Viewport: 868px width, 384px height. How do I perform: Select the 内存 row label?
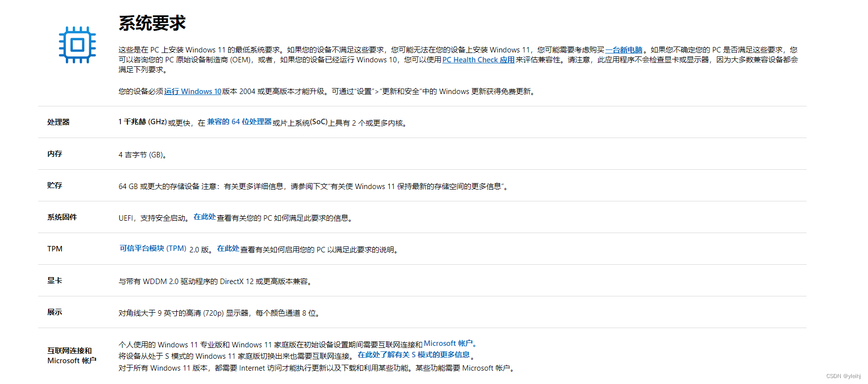[54, 154]
